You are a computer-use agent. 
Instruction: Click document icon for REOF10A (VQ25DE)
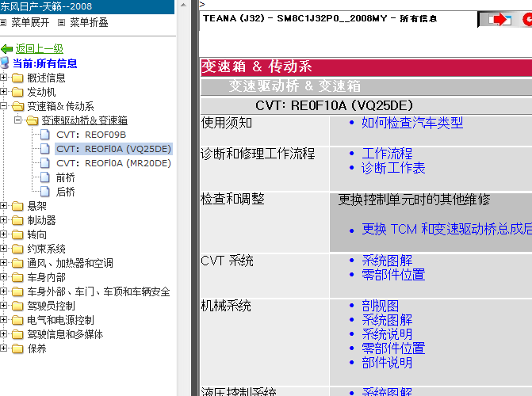(44, 149)
